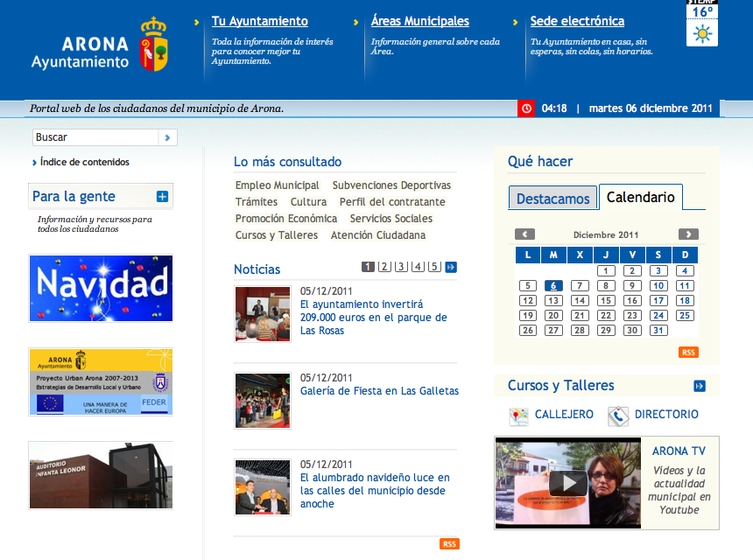Switch to the Destacamos tab

(552, 199)
